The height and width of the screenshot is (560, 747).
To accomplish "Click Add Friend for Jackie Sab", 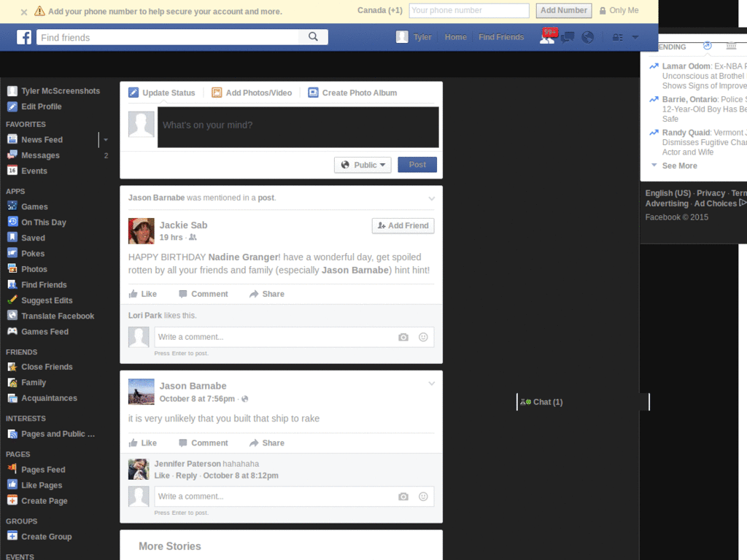I will [x=403, y=226].
